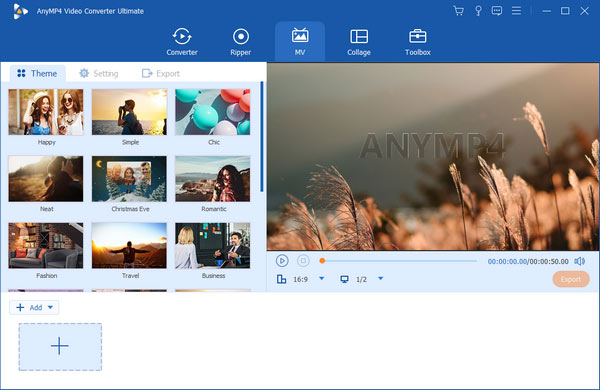
Task: Click the aspect ratio layout icon
Action: [281, 279]
